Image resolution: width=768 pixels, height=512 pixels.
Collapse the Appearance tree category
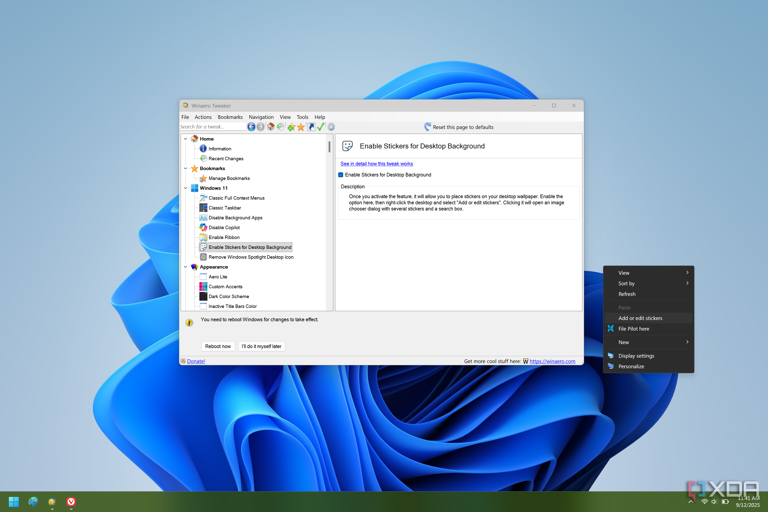point(186,267)
